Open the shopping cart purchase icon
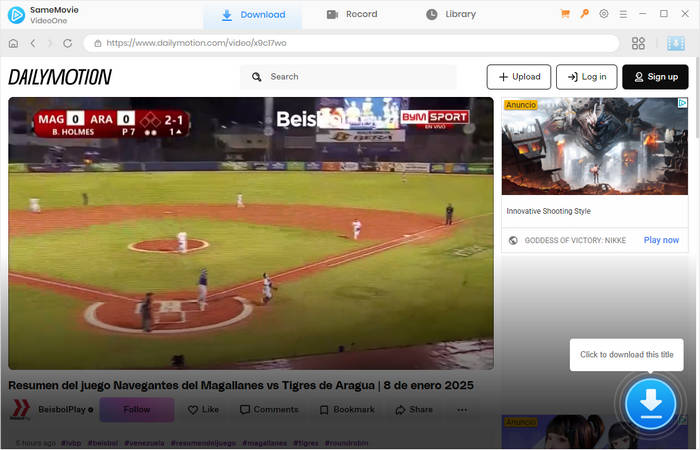Image resolution: width=700 pixels, height=450 pixels. pos(565,14)
